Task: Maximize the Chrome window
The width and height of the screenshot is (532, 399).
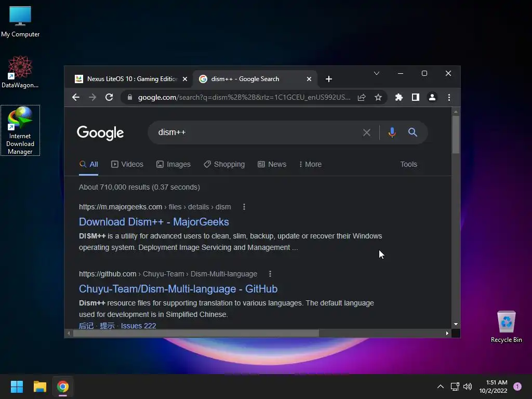Action: [424, 73]
